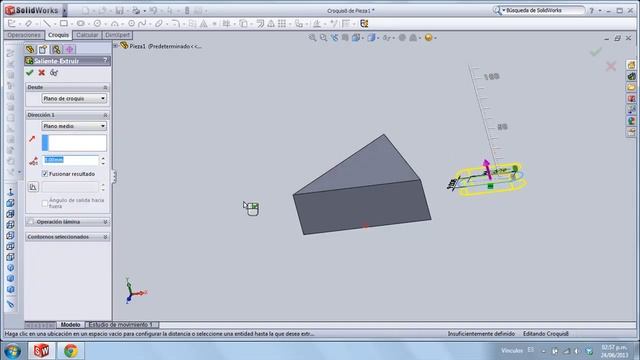Open Estudio de movimiento 1 tab
Image resolution: width=640 pixels, height=360 pixels.
[122, 325]
